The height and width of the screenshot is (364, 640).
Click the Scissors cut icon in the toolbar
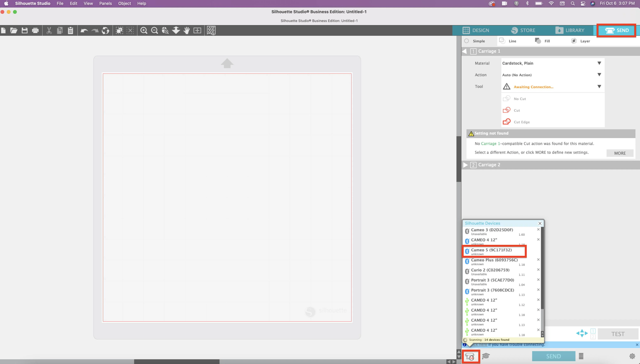(x=49, y=30)
